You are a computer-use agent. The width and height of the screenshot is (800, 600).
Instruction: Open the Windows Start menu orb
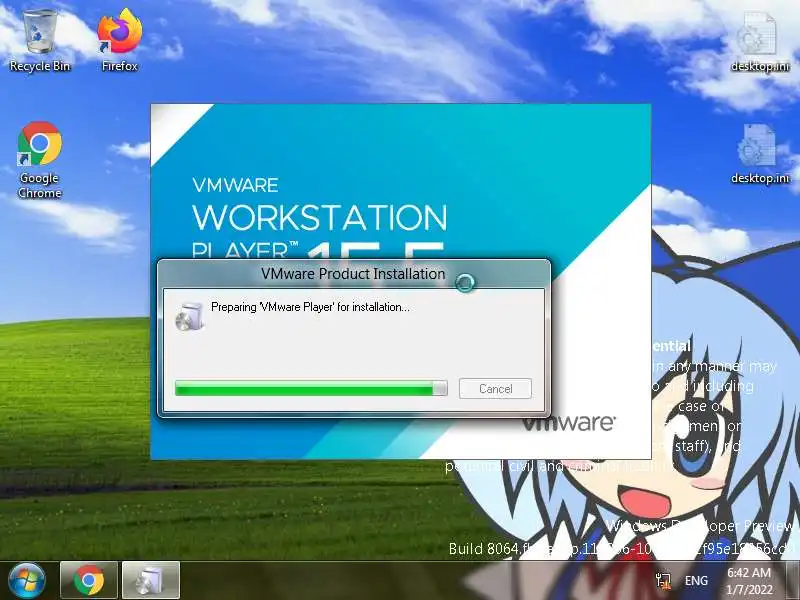[x=27, y=581]
